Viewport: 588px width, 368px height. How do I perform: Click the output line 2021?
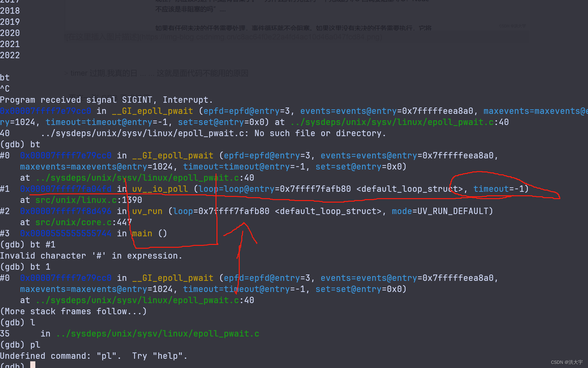coord(10,44)
